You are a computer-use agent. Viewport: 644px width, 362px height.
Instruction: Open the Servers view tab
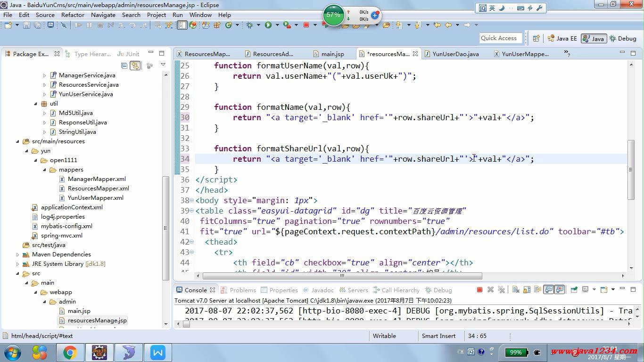353,290
